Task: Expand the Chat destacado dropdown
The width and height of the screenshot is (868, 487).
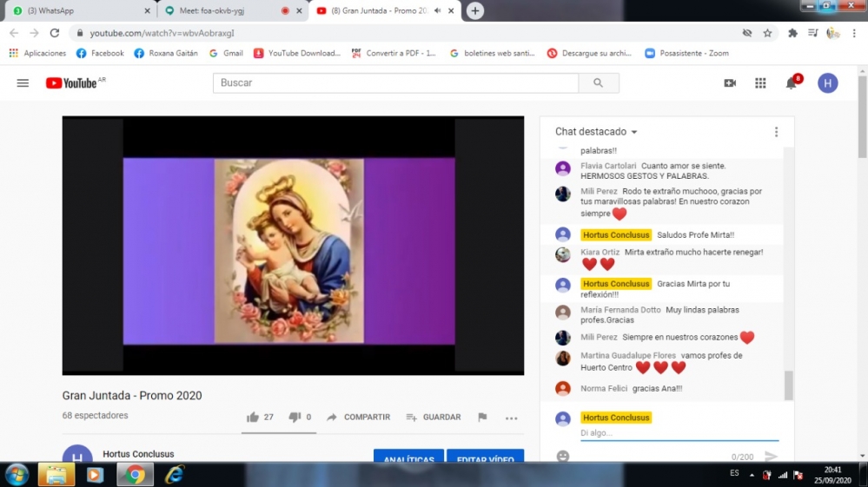Action: click(596, 132)
